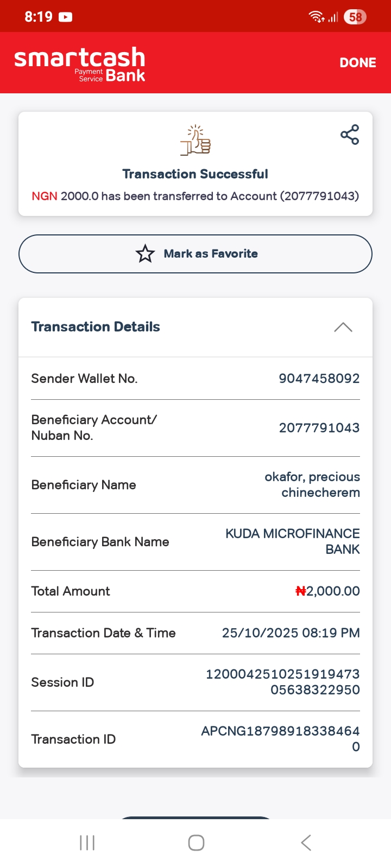
Task: Tap the Beneficiary Account number 2077791043
Action: pos(319,428)
